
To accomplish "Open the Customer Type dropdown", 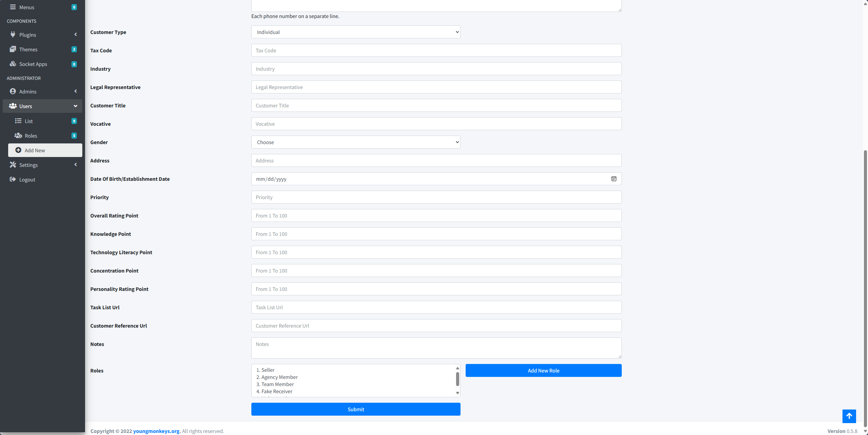I will [x=356, y=32].
